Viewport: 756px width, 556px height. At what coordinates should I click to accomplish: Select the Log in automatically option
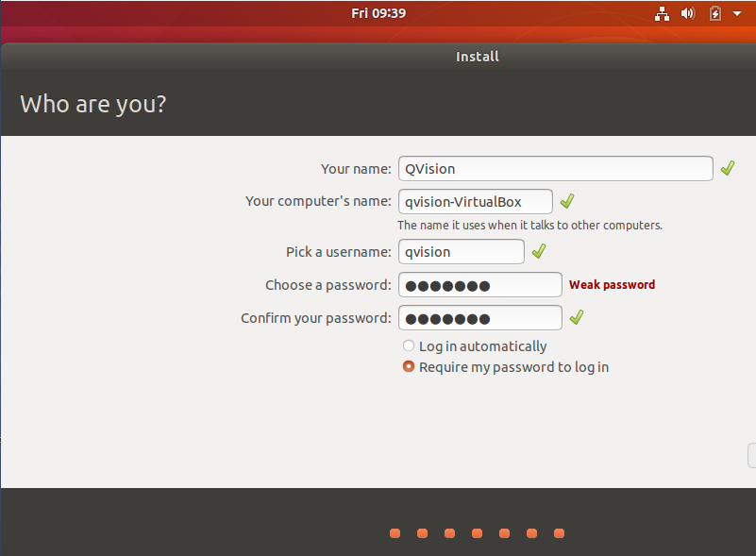[x=409, y=346]
